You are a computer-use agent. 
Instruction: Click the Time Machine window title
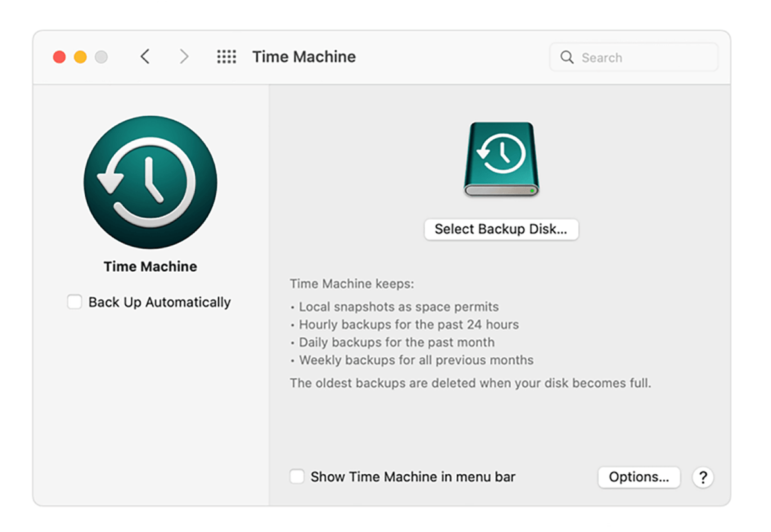[x=303, y=57]
